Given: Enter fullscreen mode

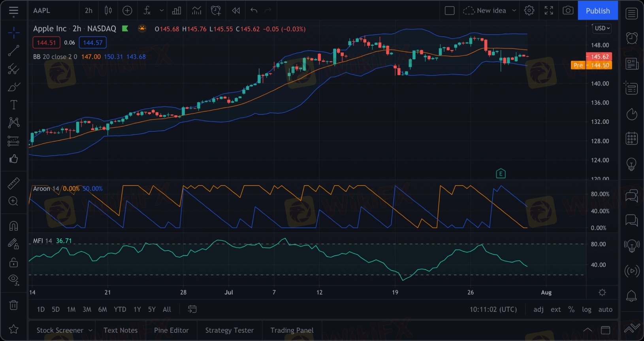Looking at the screenshot, I should pyautogui.click(x=549, y=11).
